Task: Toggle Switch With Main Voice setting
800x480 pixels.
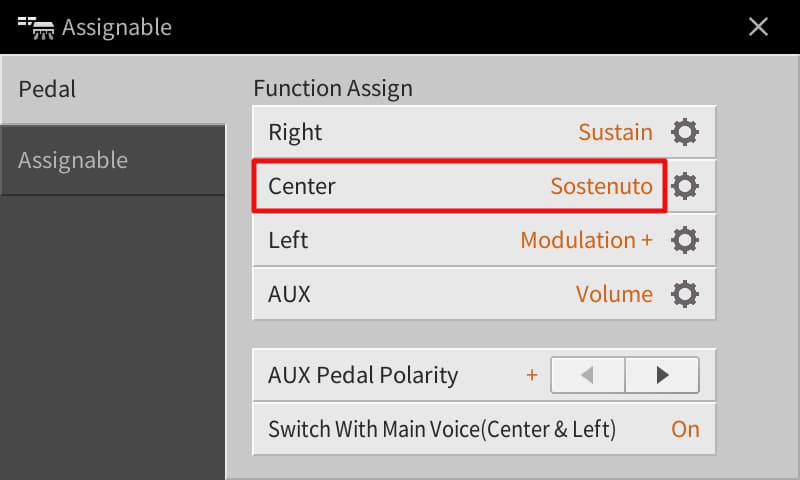Action: tap(484, 429)
